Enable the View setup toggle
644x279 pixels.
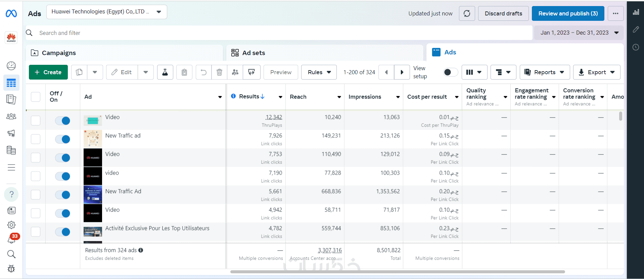pos(450,72)
